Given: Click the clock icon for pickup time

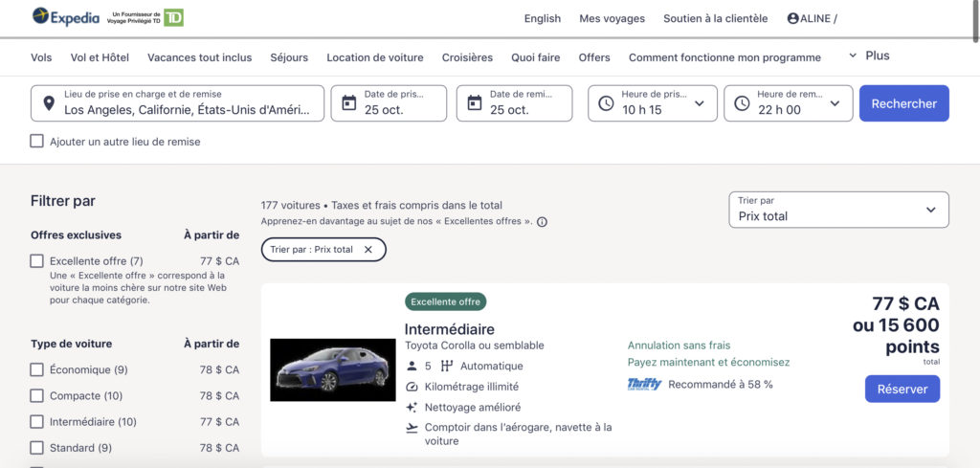Looking at the screenshot, I should (606, 103).
